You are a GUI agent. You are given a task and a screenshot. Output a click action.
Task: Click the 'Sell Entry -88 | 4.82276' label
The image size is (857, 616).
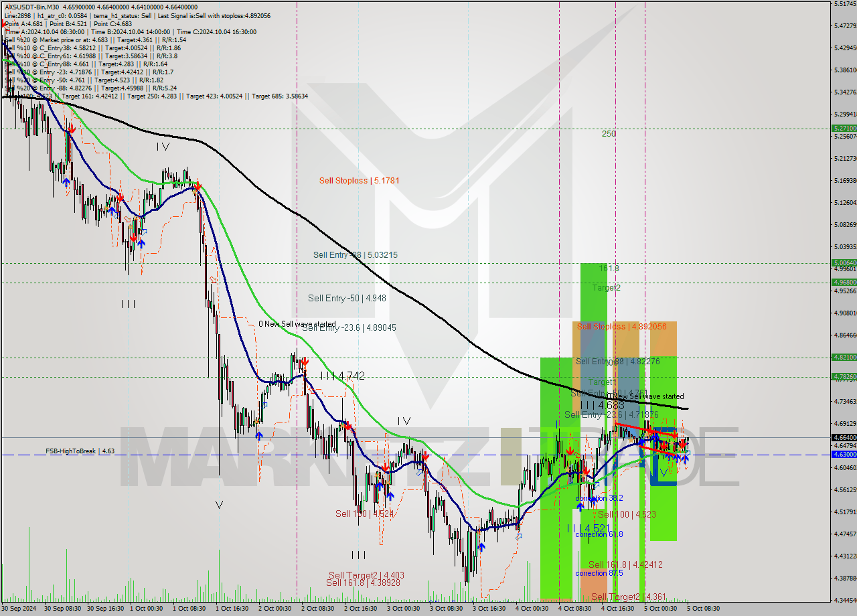point(618,362)
